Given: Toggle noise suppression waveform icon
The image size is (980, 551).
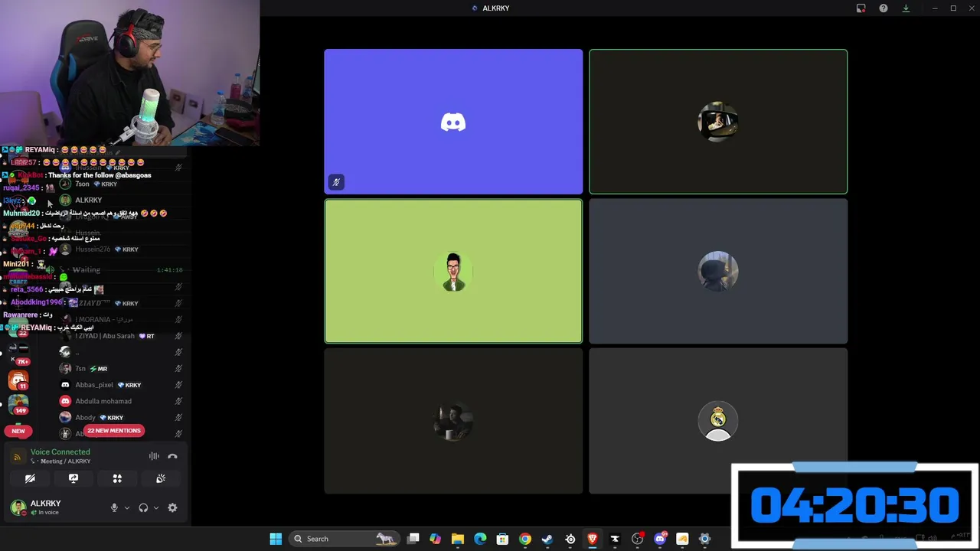Looking at the screenshot, I should point(154,456).
